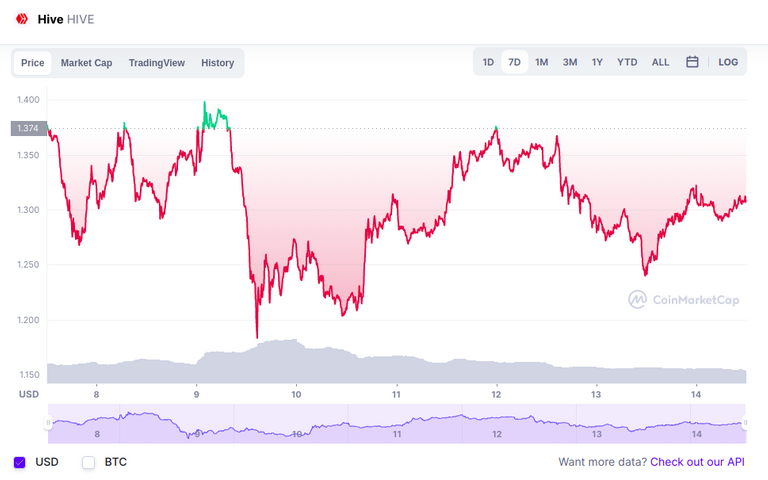Select the 1M time range
This screenshot has height=480, width=768.
(541, 62)
